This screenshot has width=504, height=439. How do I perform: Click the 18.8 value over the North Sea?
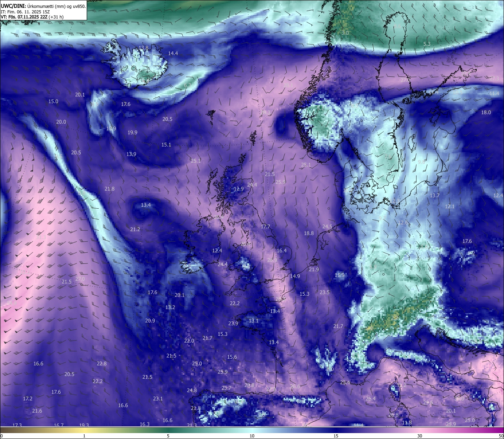(x=309, y=233)
